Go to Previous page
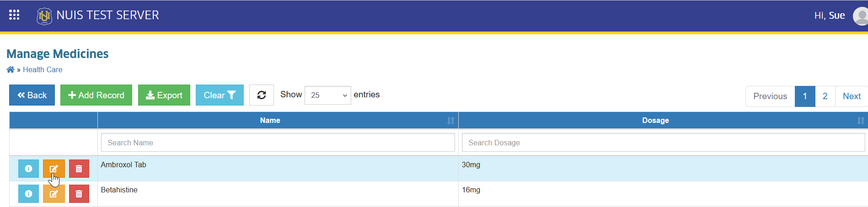Image resolution: width=868 pixels, height=207 pixels. (x=770, y=96)
